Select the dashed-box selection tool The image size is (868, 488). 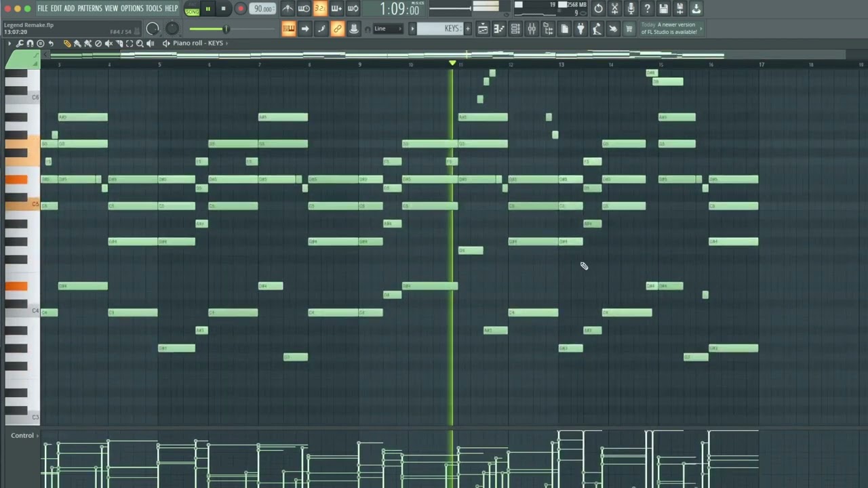click(x=130, y=43)
